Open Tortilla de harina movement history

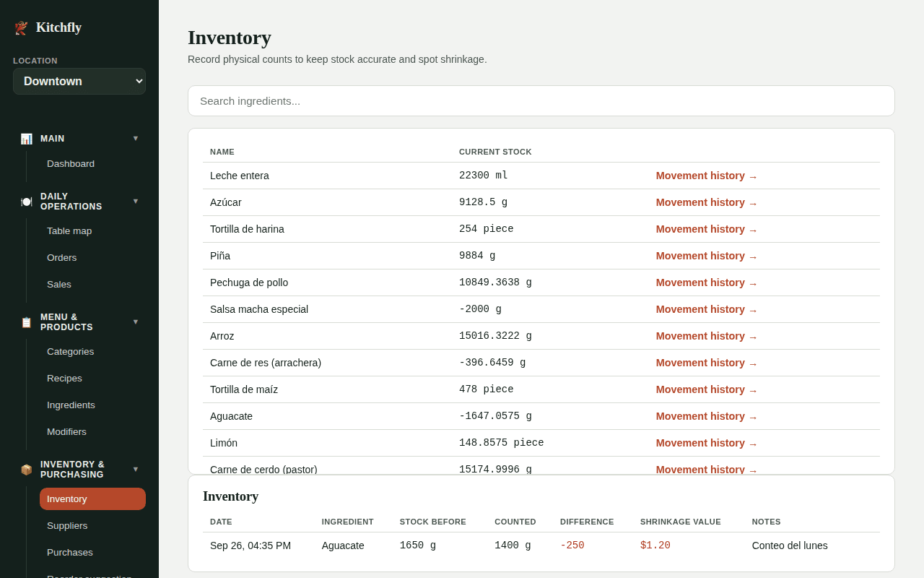(707, 229)
